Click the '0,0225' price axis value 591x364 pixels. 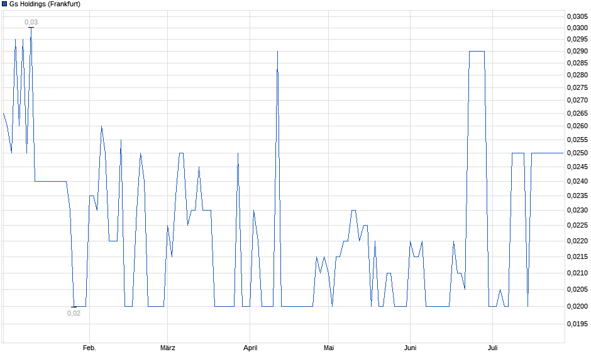(577, 225)
